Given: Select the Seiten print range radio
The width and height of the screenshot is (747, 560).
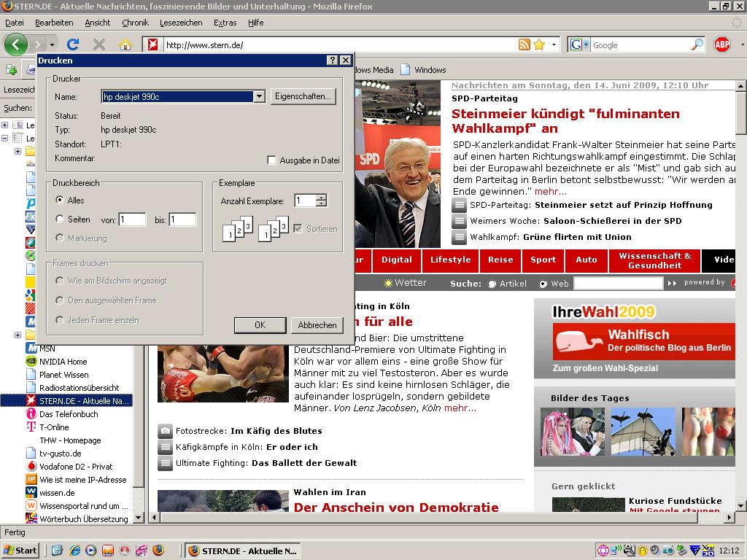Looking at the screenshot, I should click(x=60, y=219).
